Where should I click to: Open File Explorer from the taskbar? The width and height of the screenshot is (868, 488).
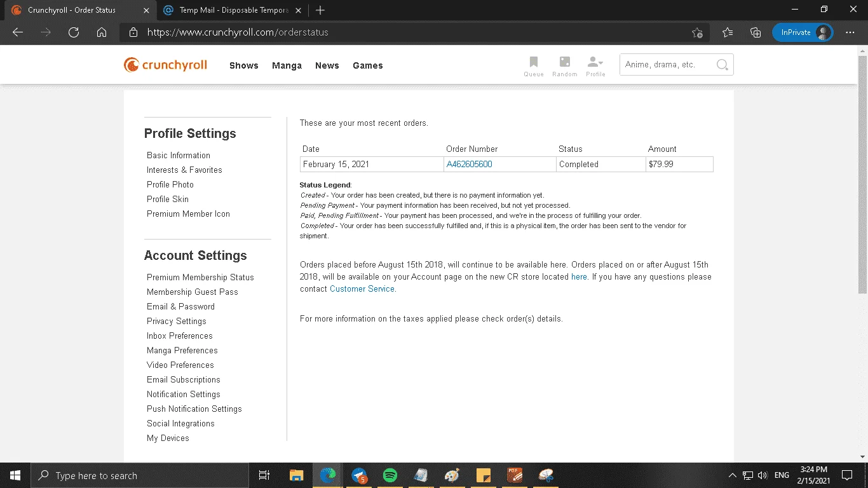point(296,475)
